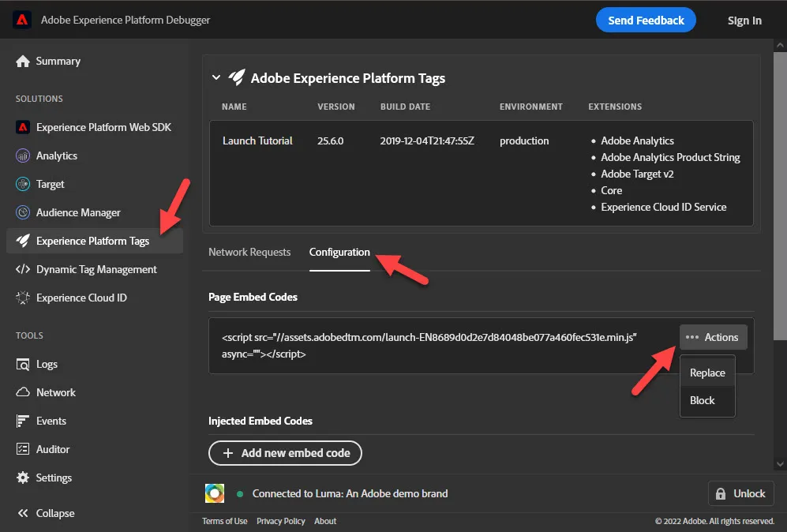
Task: Open the Actions dropdown for embed code
Action: click(713, 337)
